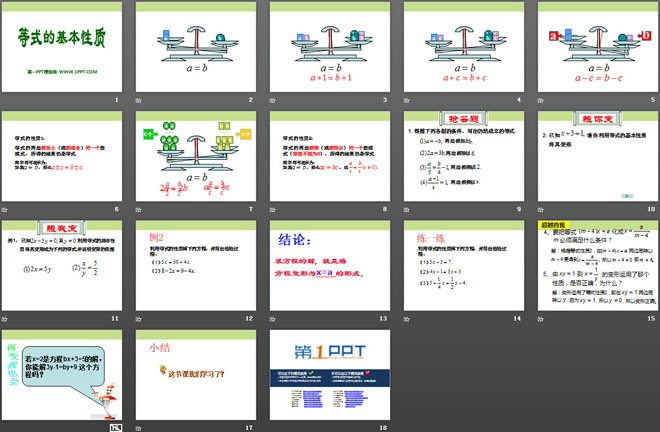This screenshot has width=660, height=432.
Task: Click animation star icon under slide 10
Action: [x=541, y=209]
